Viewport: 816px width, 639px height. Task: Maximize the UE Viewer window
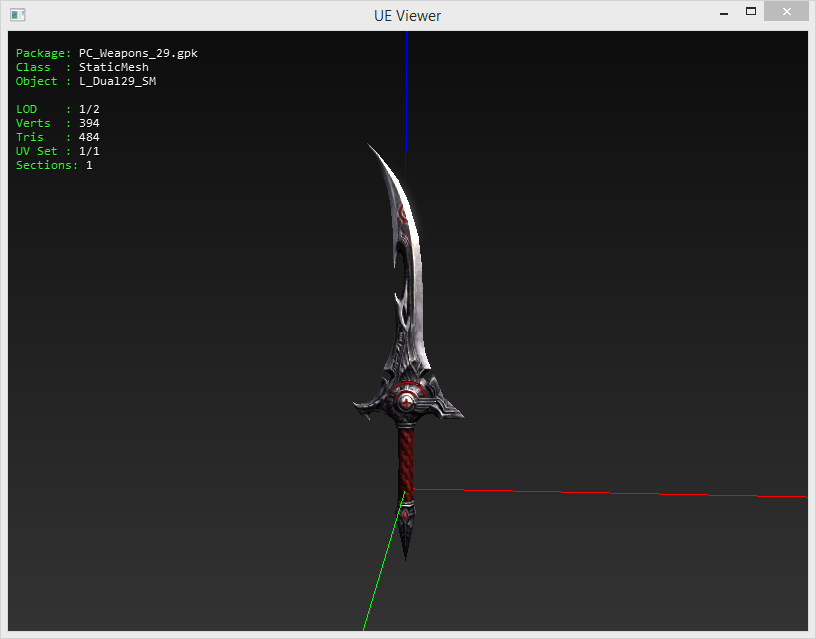[x=750, y=12]
